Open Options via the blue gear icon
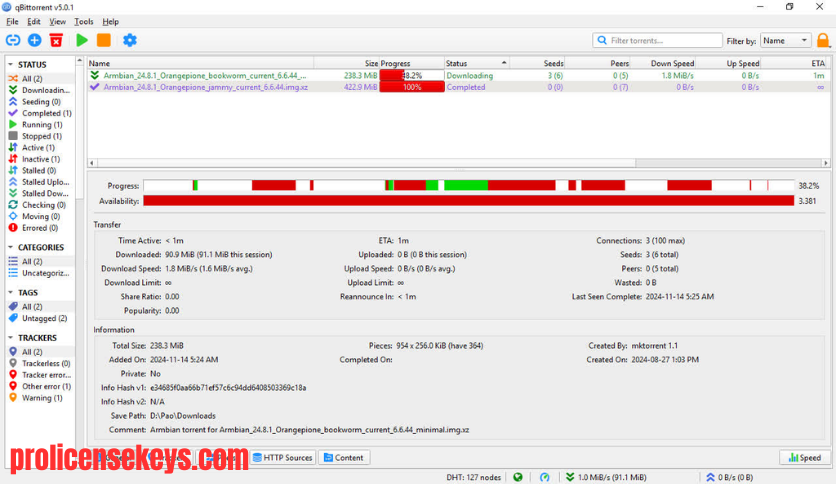Image resolution: width=836 pixels, height=484 pixels. point(130,40)
